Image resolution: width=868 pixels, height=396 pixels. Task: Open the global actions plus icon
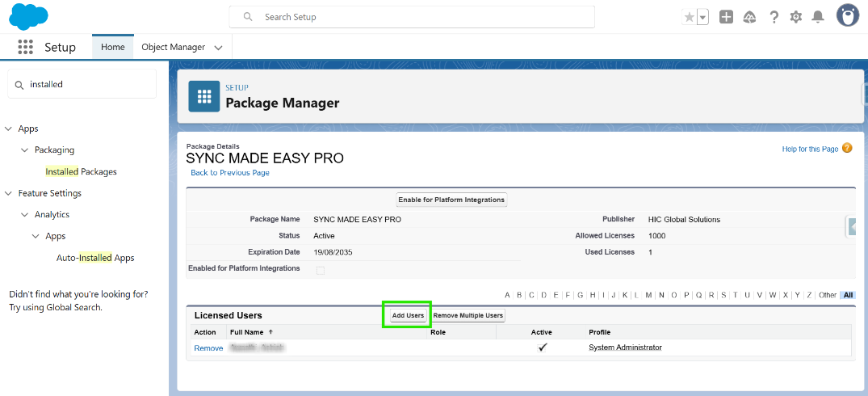click(726, 17)
